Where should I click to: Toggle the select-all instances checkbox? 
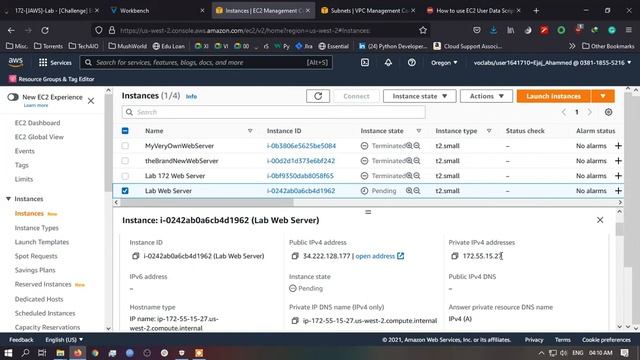[125, 131]
